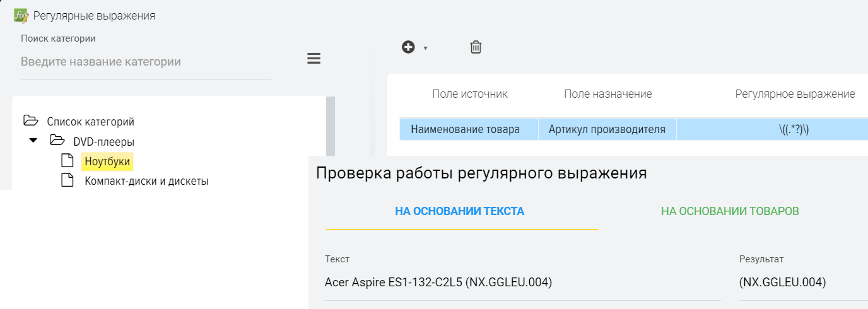Click the add expression plus icon
Image resolution: width=868 pixels, height=309 pixels.
click(408, 47)
